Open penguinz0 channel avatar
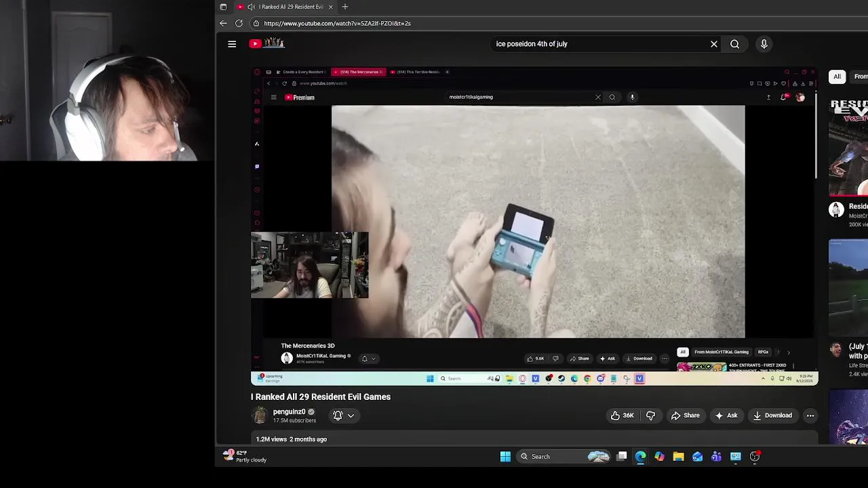 point(260,415)
